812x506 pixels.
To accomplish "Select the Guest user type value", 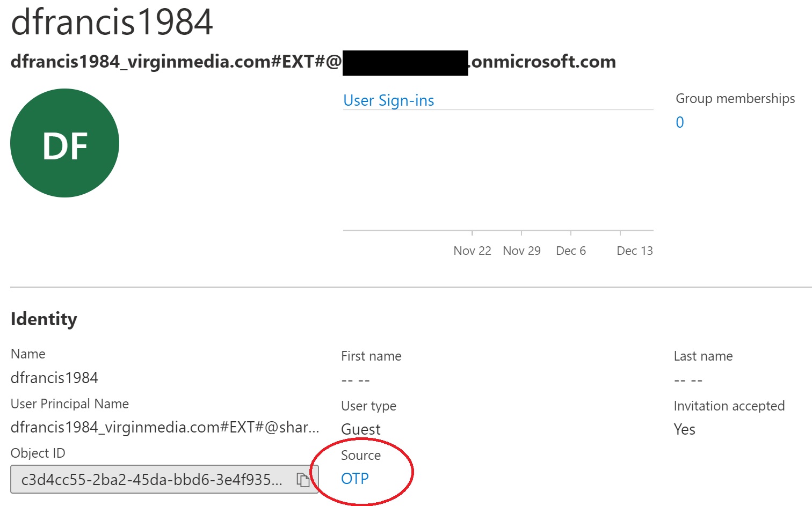I will coord(360,429).
